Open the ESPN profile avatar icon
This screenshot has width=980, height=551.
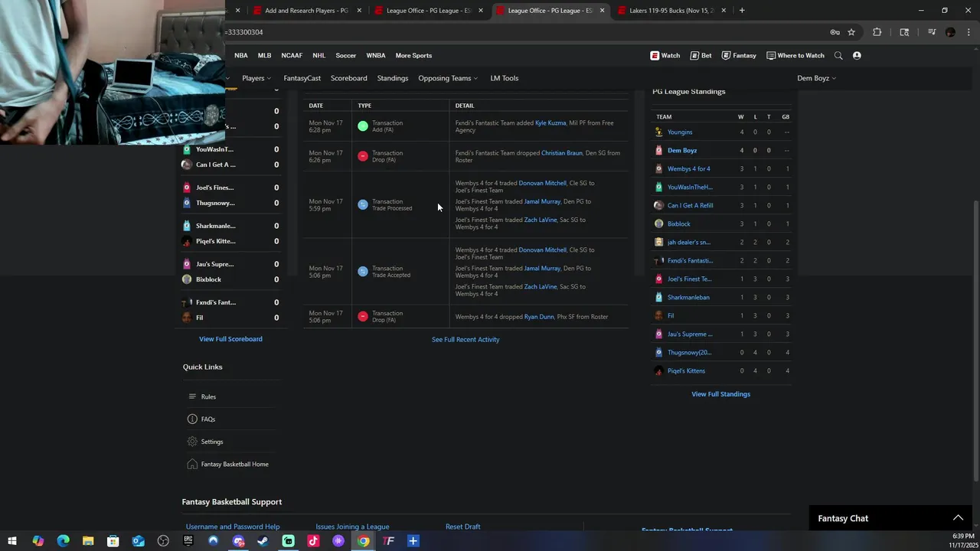[857, 55]
